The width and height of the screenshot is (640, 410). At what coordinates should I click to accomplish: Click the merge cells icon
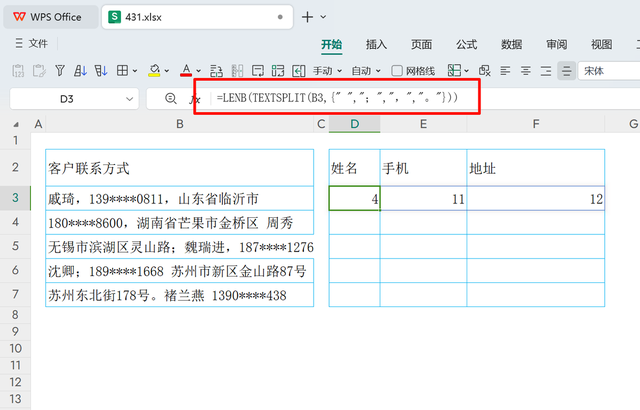216,71
